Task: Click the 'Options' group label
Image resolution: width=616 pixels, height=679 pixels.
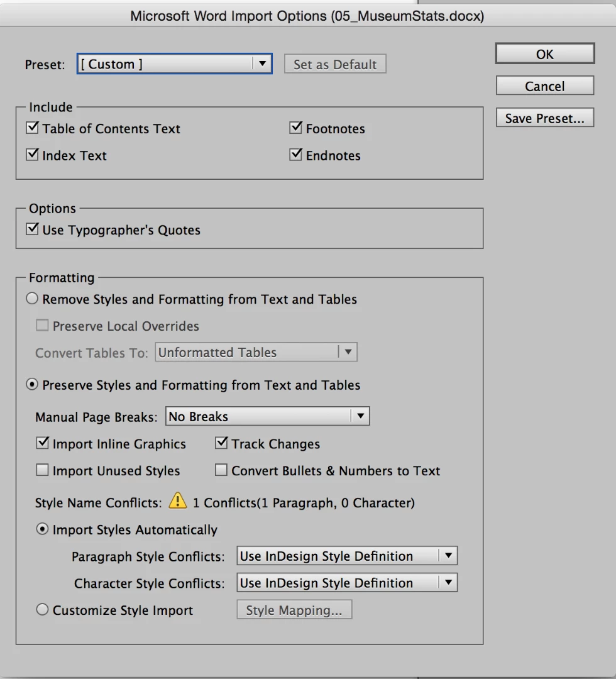Action: [52, 208]
